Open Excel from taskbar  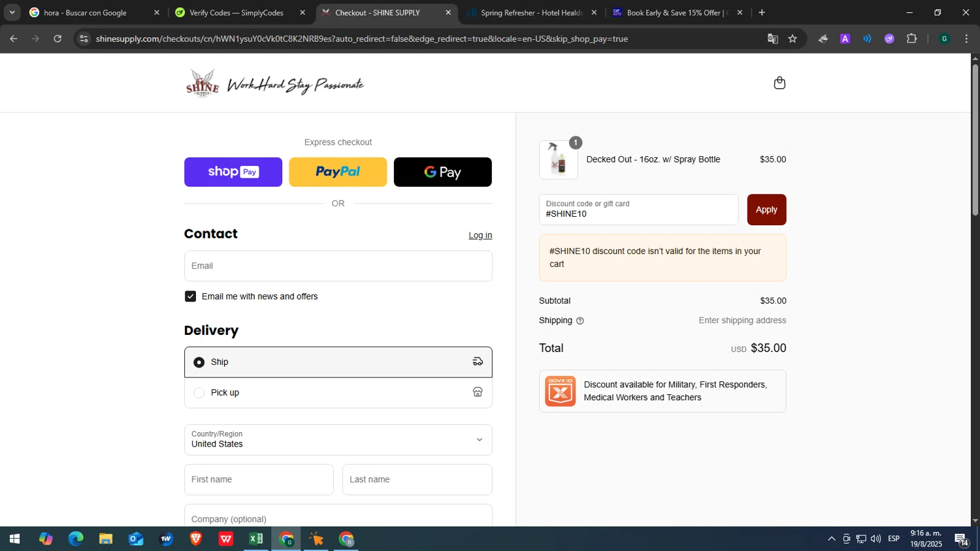click(256, 539)
